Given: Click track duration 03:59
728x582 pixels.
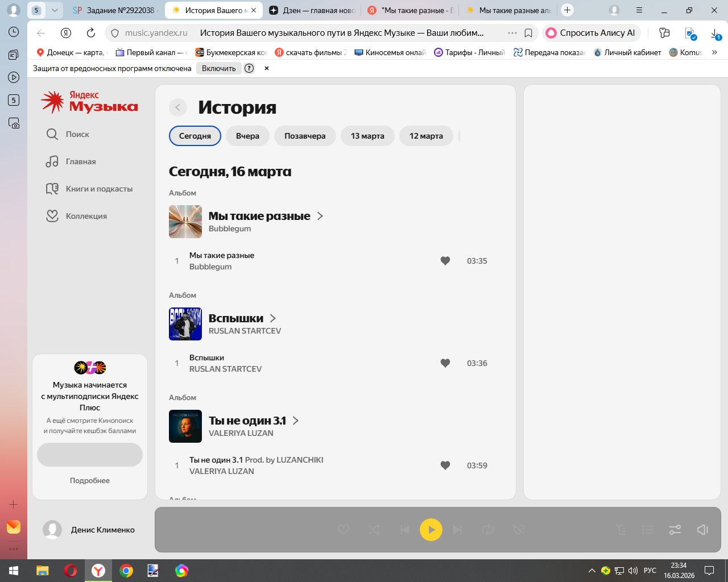Looking at the screenshot, I should [x=477, y=465].
